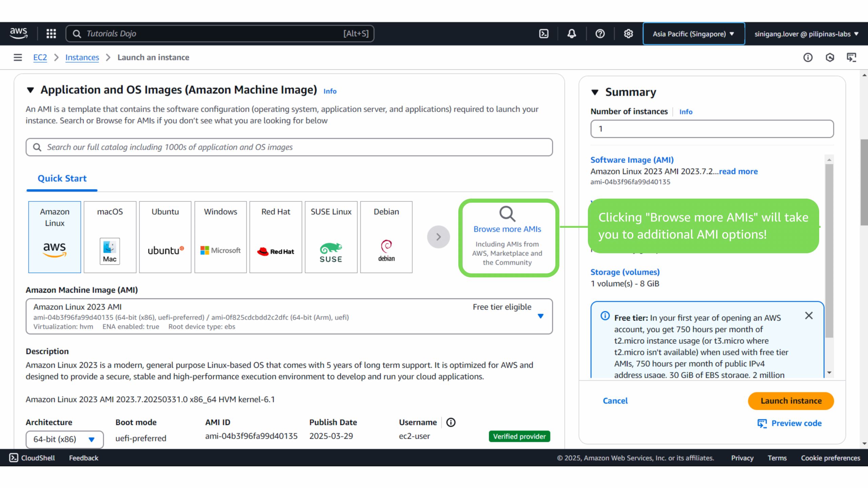The width and height of the screenshot is (868, 488).
Task: Open CloudShell from the top navigation bar
Action: pos(544,34)
